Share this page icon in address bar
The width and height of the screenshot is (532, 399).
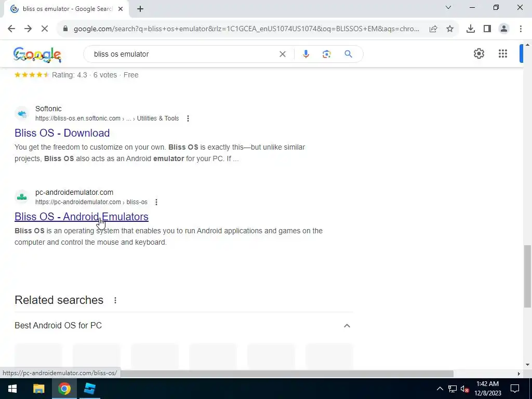coord(433,29)
